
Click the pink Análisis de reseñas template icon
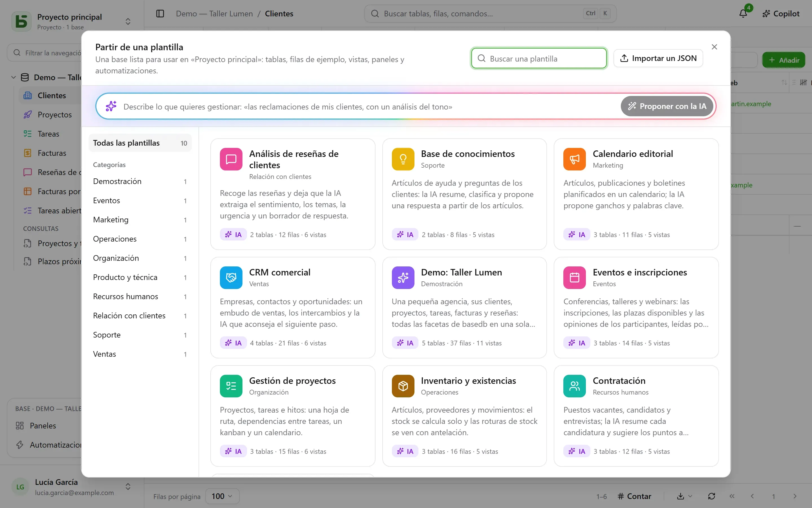click(x=231, y=159)
